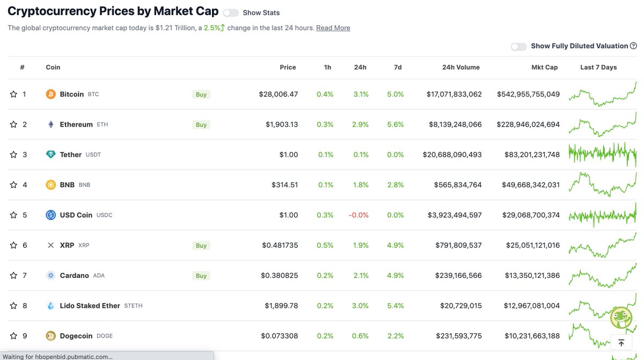Click the BNB yellow logo icon
The image size is (644, 360).
(x=51, y=185)
